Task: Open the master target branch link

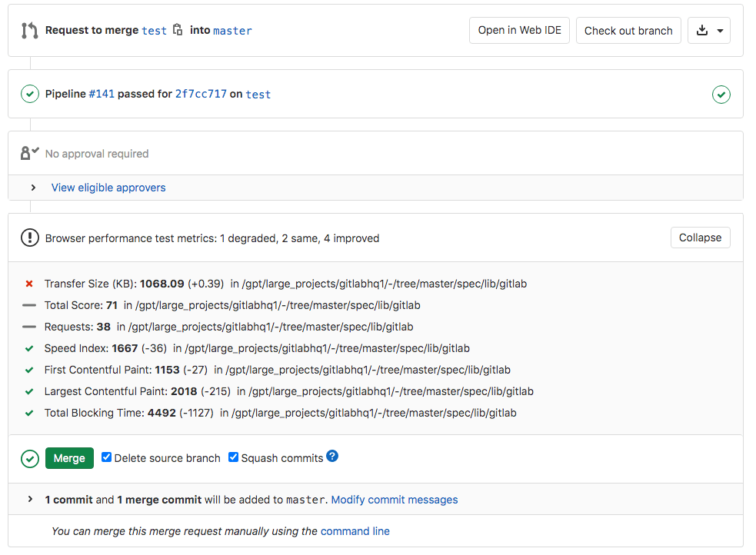Action: (x=232, y=30)
